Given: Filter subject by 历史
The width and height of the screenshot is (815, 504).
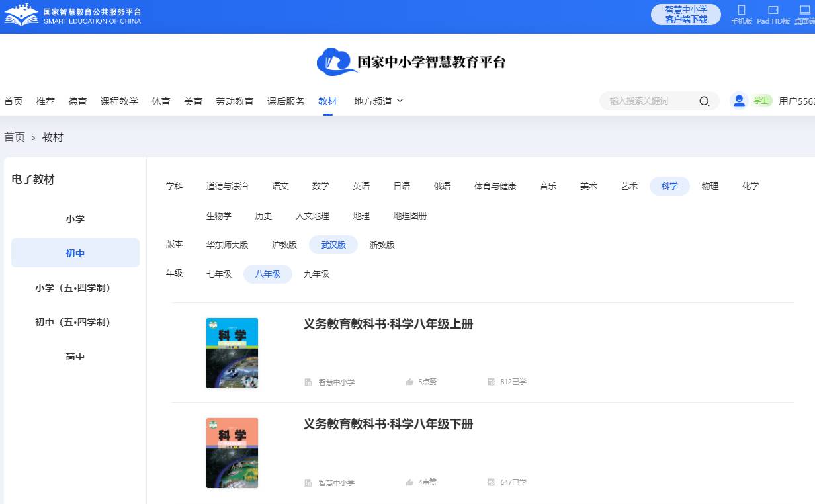Looking at the screenshot, I should 263,216.
